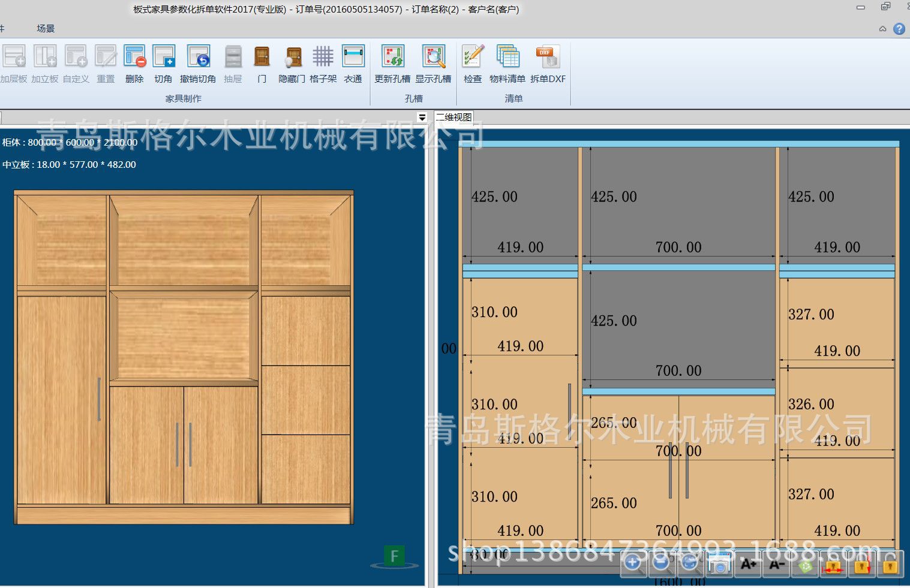Increase font size with A+ button

point(748,565)
